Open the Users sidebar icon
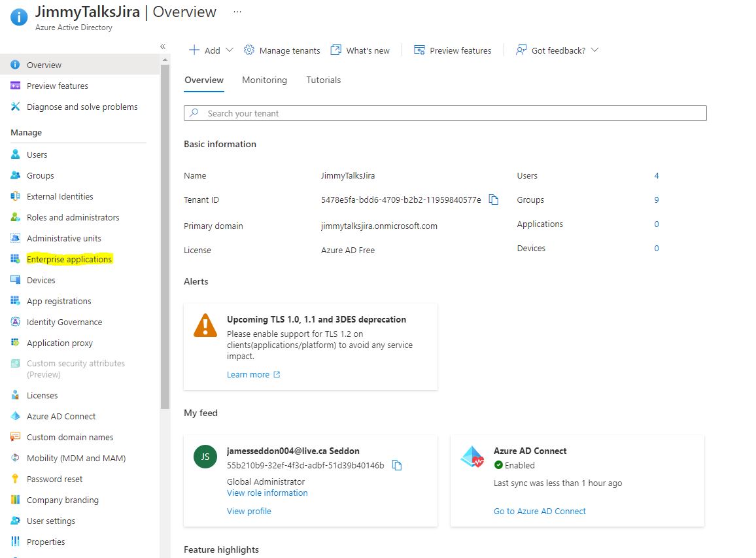This screenshot has width=756, height=558. [x=16, y=154]
